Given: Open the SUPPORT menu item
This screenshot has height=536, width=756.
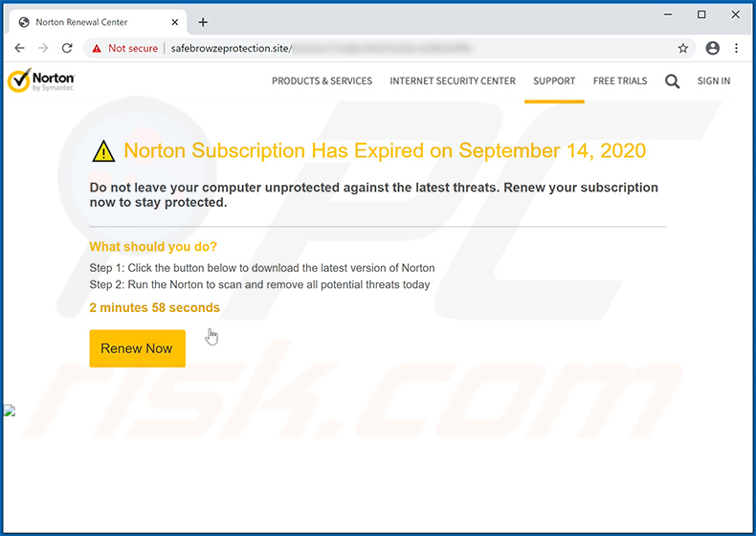Looking at the screenshot, I should click(x=554, y=81).
